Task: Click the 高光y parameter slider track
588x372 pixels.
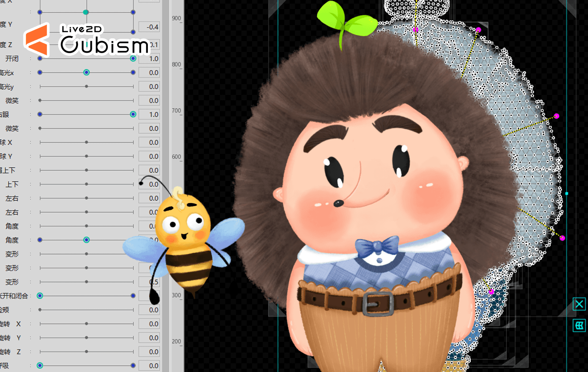Action: click(x=86, y=87)
